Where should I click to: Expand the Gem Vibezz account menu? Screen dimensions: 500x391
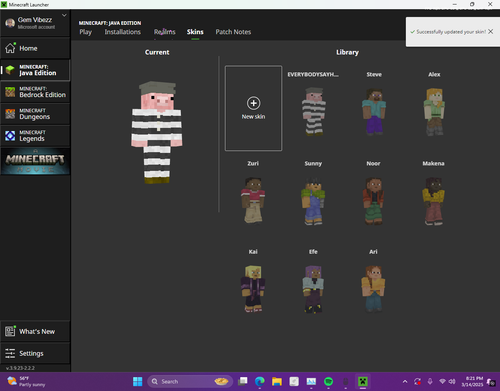coord(64,15)
